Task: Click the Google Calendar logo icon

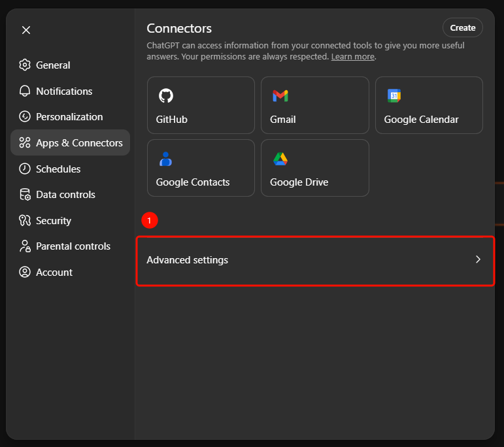Action: click(x=394, y=96)
